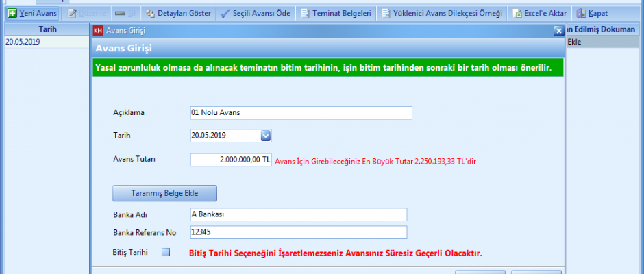This screenshot has width=644, height=274.
Task: Open Yüklenici Avans Dilekçesi Örneği icon
Action: (386, 13)
